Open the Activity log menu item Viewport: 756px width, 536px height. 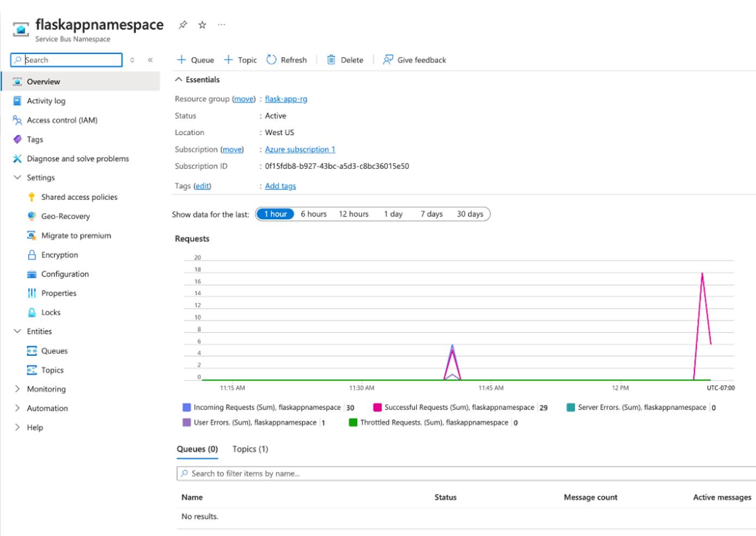47,101
